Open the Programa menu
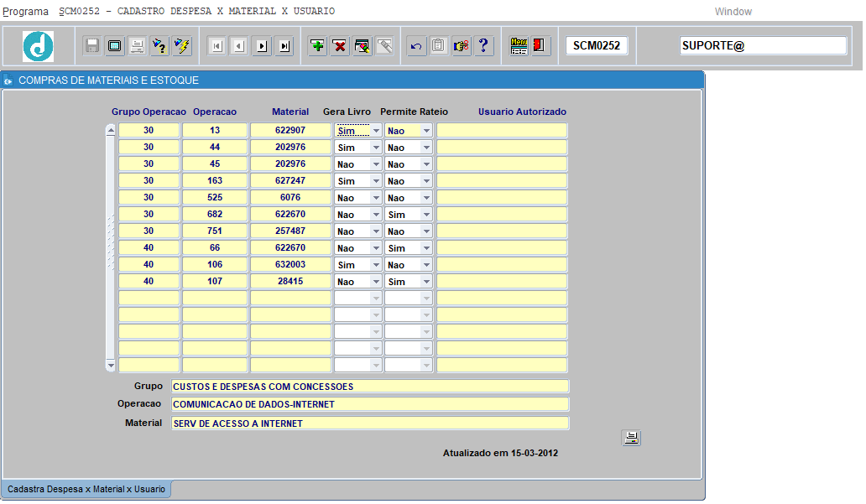The width and height of the screenshot is (866, 504). (x=25, y=11)
